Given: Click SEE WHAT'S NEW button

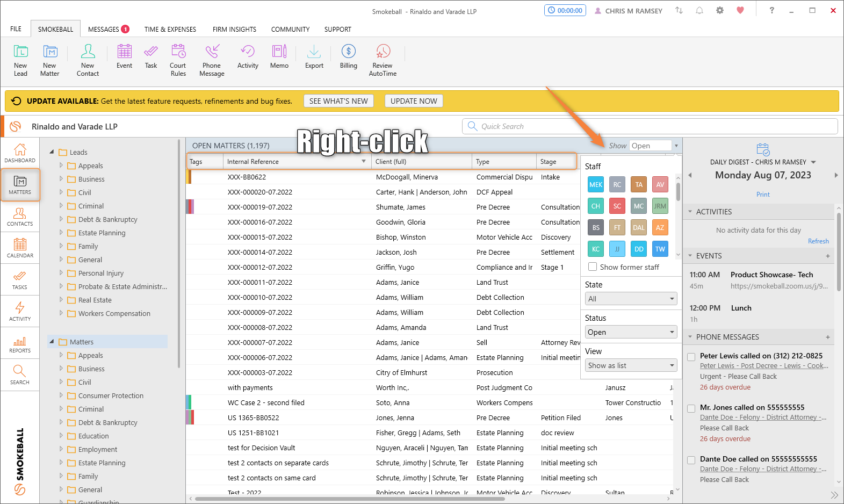Looking at the screenshot, I should coord(338,101).
